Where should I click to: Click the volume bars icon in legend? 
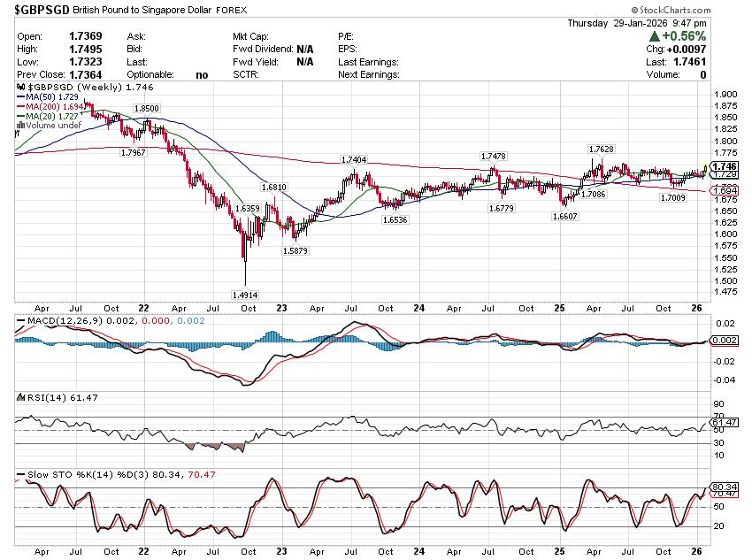click(x=21, y=126)
